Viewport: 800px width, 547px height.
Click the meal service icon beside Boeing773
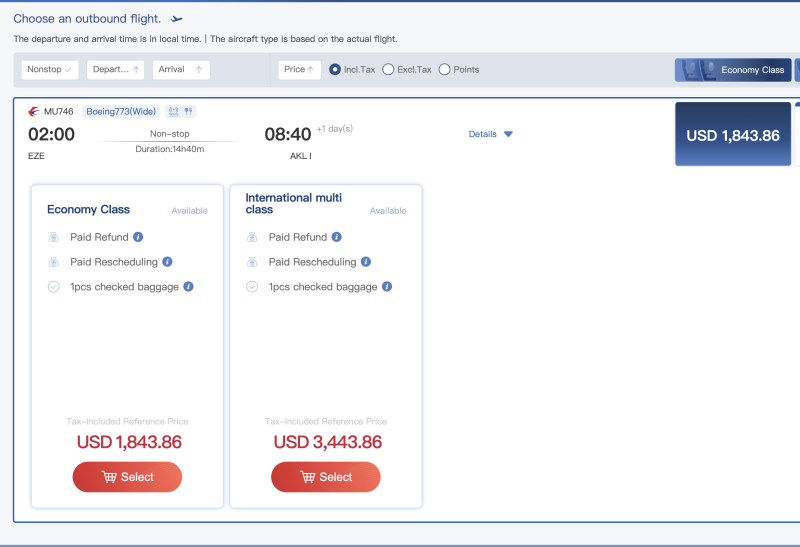(188, 111)
